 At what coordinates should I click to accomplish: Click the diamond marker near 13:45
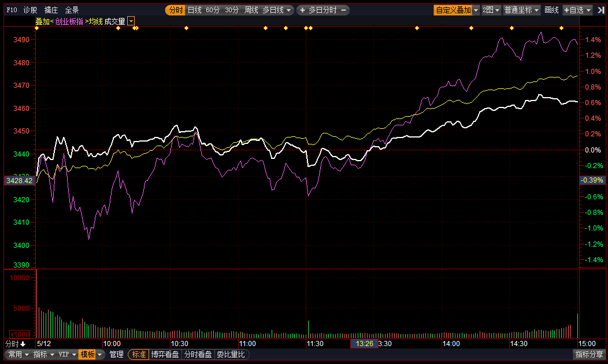417,28
